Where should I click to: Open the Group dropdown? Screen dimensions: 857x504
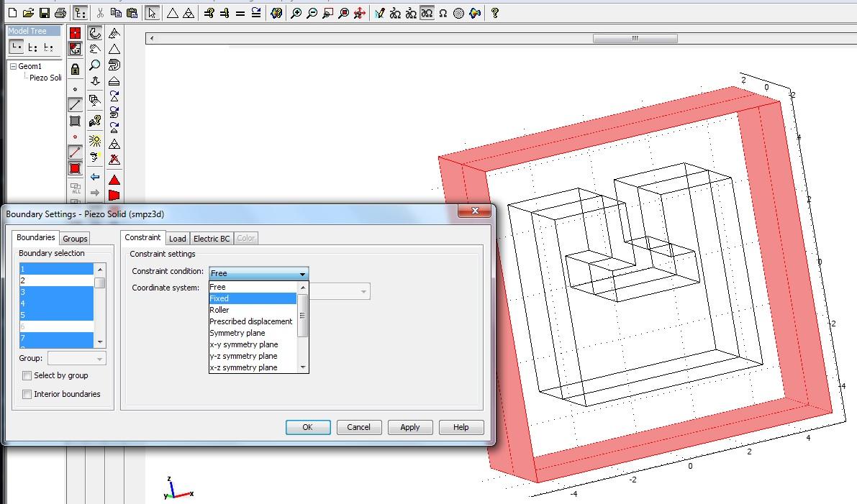click(77, 358)
